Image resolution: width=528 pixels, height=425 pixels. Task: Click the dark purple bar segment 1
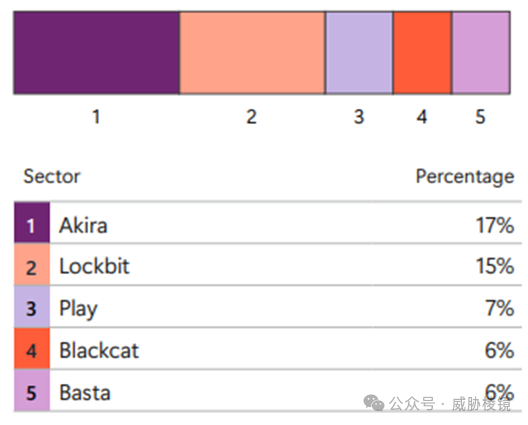coord(97,53)
